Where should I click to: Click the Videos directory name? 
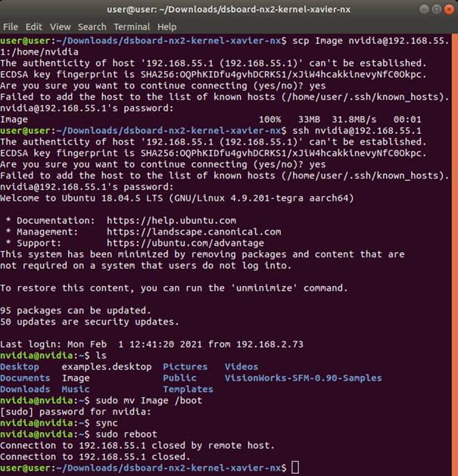click(x=241, y=366)
